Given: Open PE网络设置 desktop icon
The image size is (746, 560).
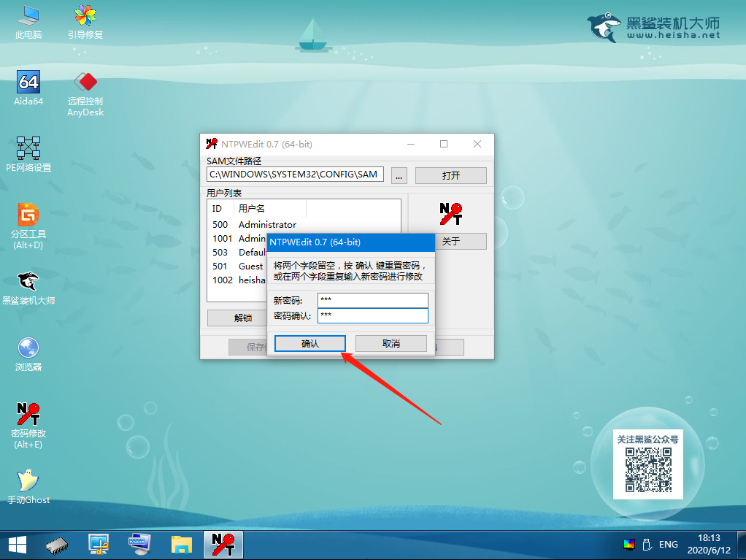Looking at the screenshot, I should [28, 152].
